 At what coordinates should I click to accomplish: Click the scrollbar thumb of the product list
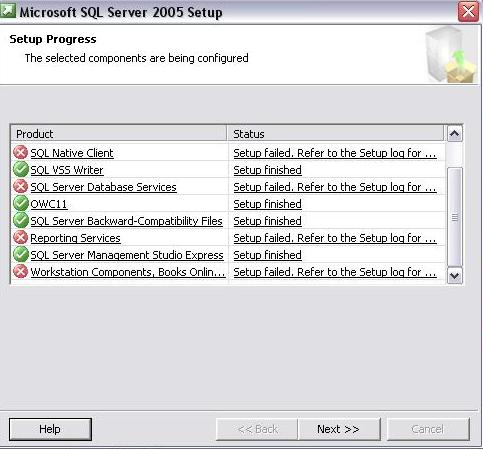tap(455, 217)
